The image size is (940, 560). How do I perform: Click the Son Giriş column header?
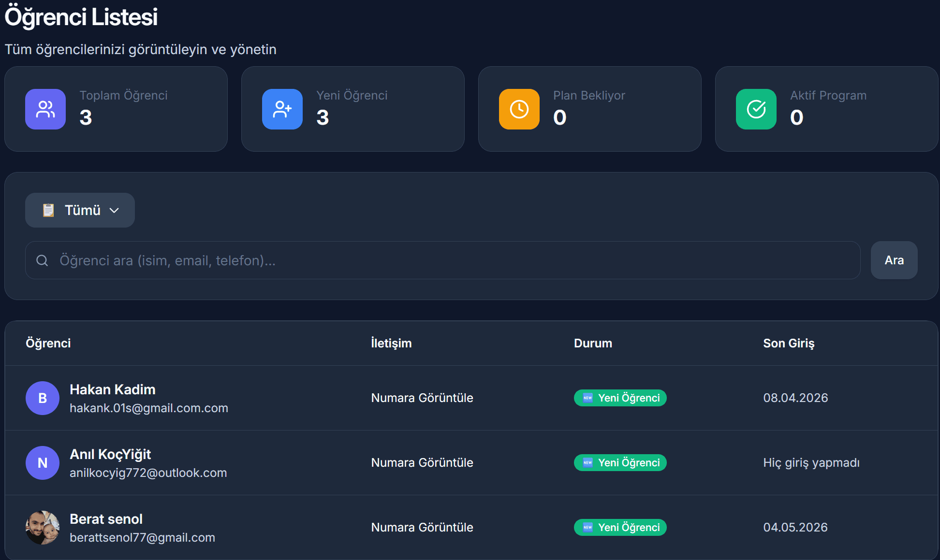[789, 343]
